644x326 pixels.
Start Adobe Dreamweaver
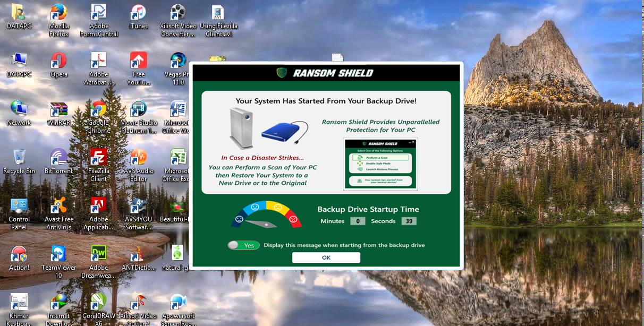click(98, 252)
